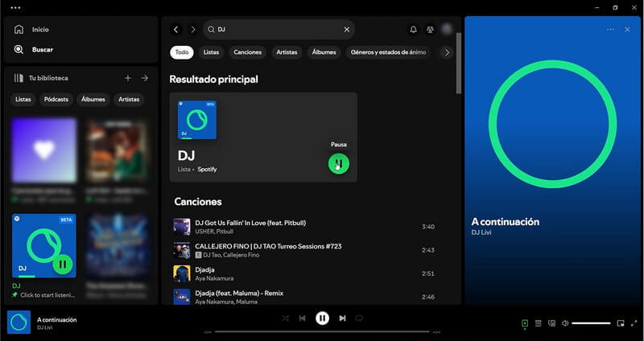
Task: Close the Now Playing side panel
Action: [627, 30]
